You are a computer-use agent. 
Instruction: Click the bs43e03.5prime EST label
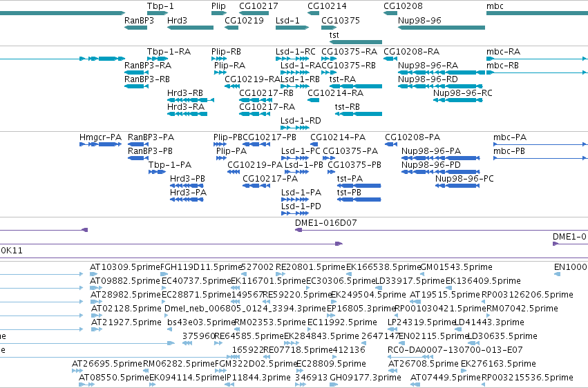[201, 322]
